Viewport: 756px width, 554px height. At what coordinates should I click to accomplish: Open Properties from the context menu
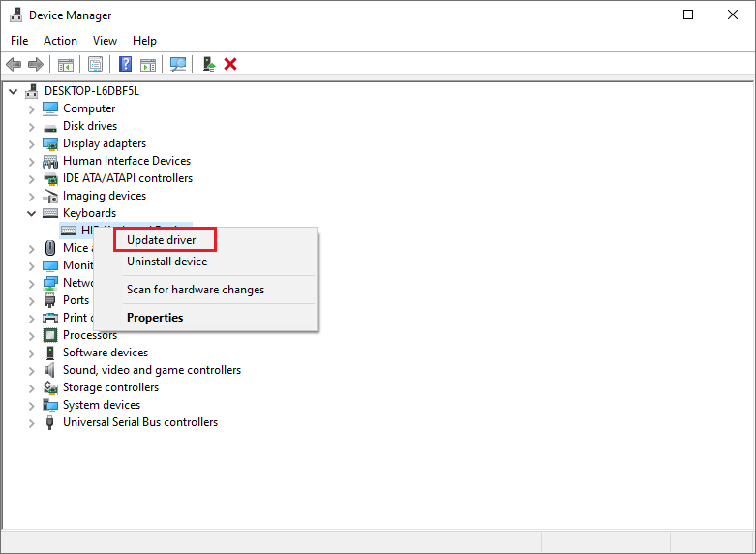[x=155, y=318]
